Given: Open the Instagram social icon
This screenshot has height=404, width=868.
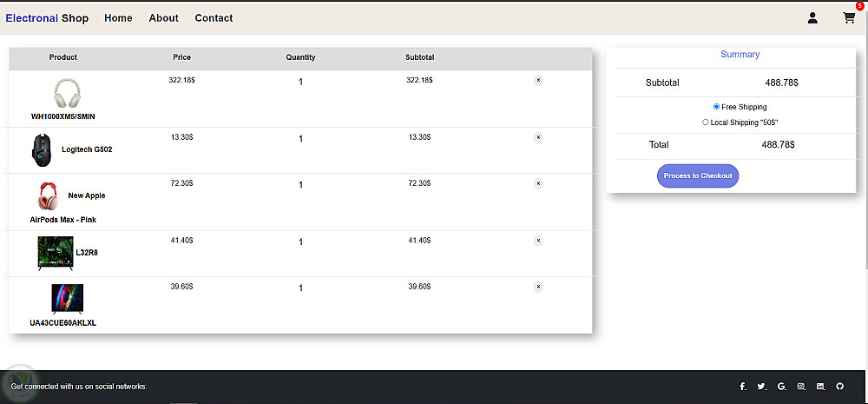Looking at the screenshot, I should pos(801,387).
